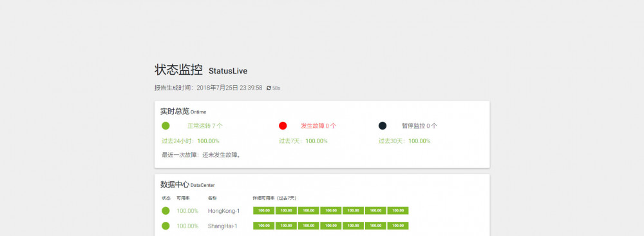Click the StatusLive page title

(228, 71)
